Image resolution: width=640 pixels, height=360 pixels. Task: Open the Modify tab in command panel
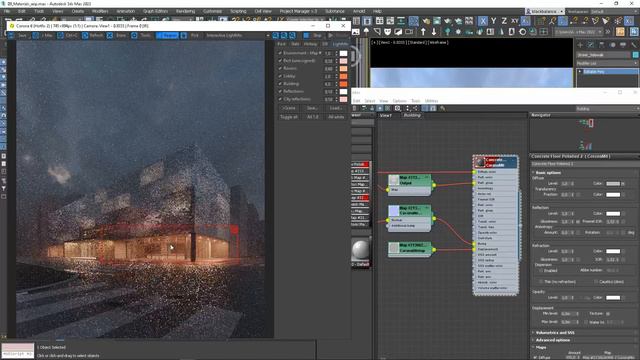pyautogui.click(x=591, y=44)
